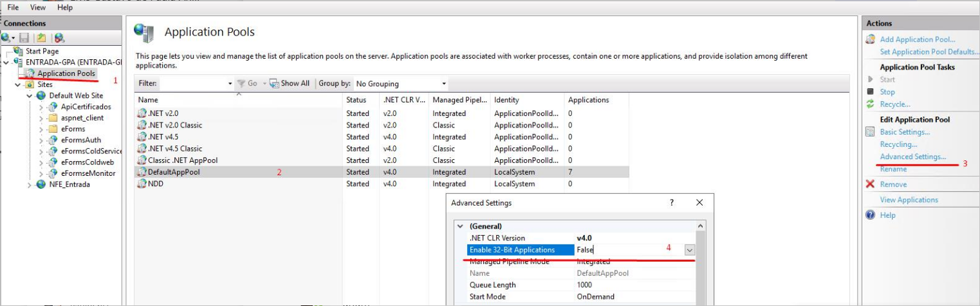Collapse the Default Web Site node
Image resolution: width=980 pixels, height=306 pixels.
click(x=30, y=95)
